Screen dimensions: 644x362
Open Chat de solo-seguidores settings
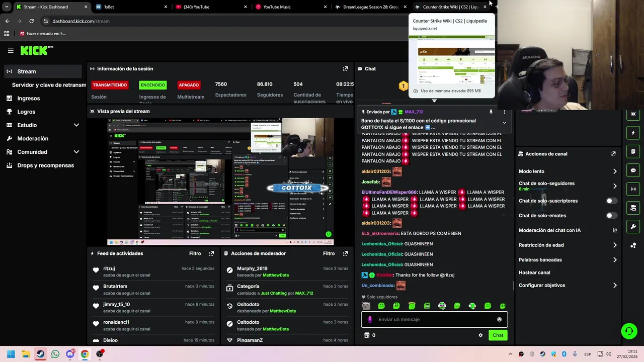568,186
